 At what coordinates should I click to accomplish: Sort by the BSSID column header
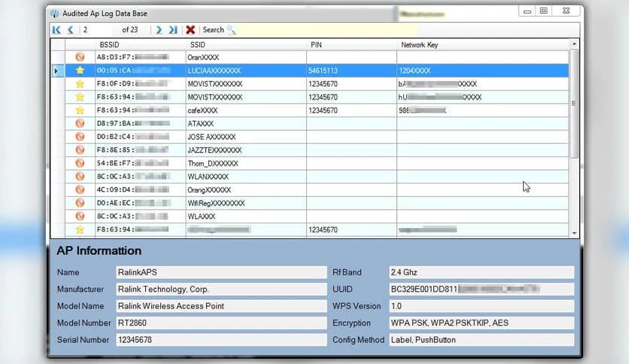109,45
